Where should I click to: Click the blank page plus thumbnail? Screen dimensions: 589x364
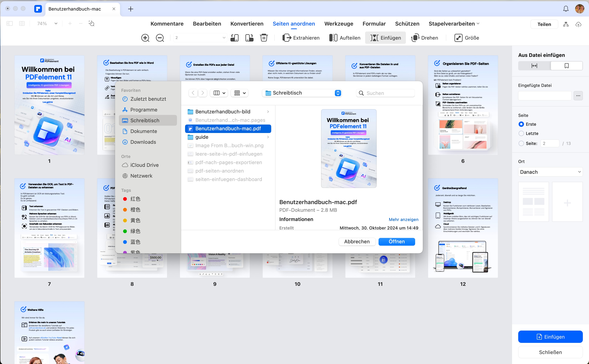coord(567,202)
